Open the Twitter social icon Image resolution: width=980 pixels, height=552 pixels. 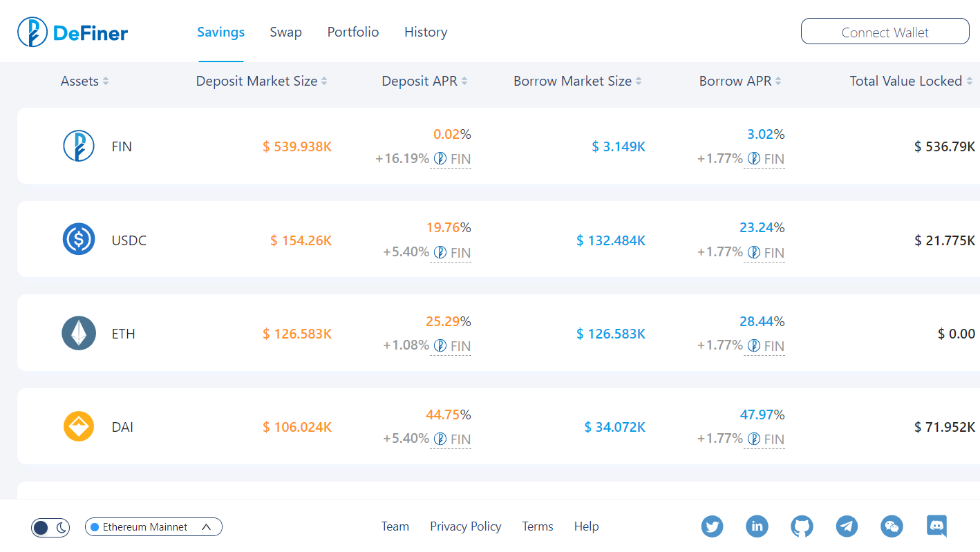click(x=713, y=526)
